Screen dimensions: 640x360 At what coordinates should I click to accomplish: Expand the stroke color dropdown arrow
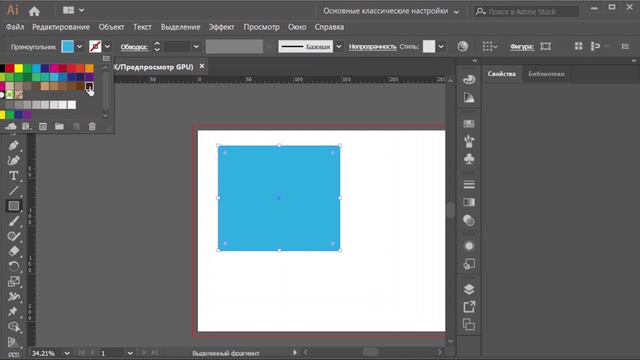click(x=107, y=47)
